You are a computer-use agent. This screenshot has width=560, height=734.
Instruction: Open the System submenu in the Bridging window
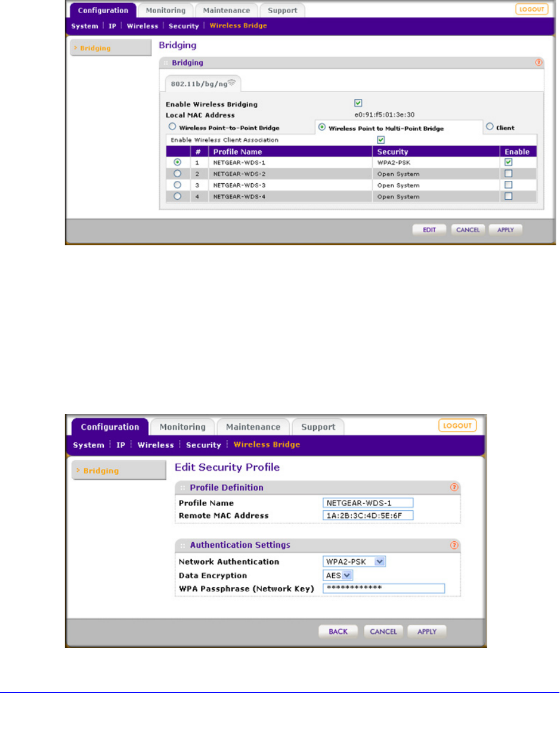pyautogui.click(x=84, y=26)
